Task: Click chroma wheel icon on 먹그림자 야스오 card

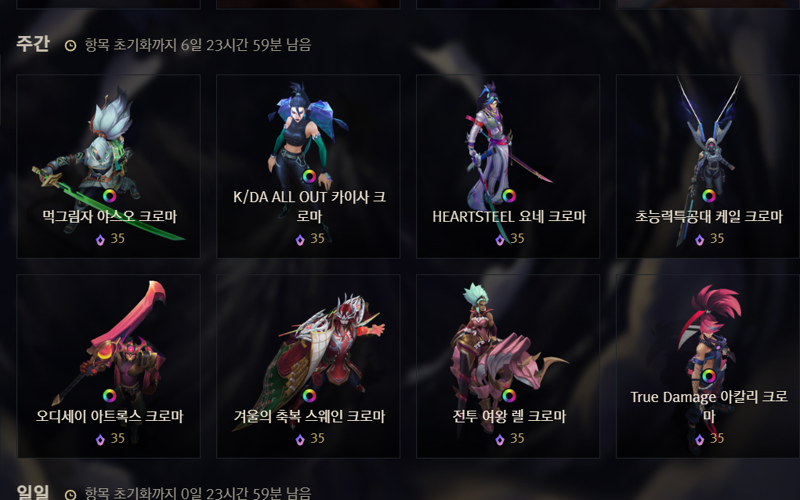Action: pos(109,196)
